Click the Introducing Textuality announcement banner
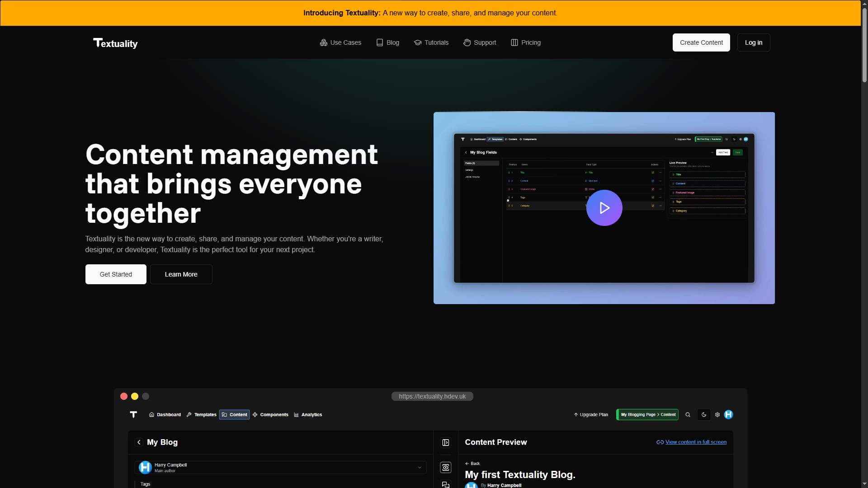The height and width of the screenshot is (488, 868). point(430,13)
